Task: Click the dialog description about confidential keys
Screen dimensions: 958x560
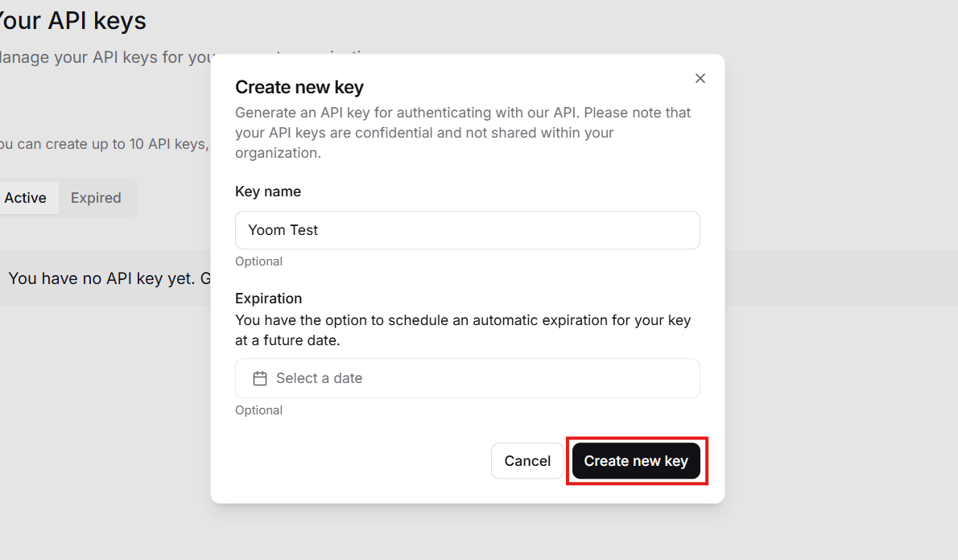Action: tap(463, 133)
